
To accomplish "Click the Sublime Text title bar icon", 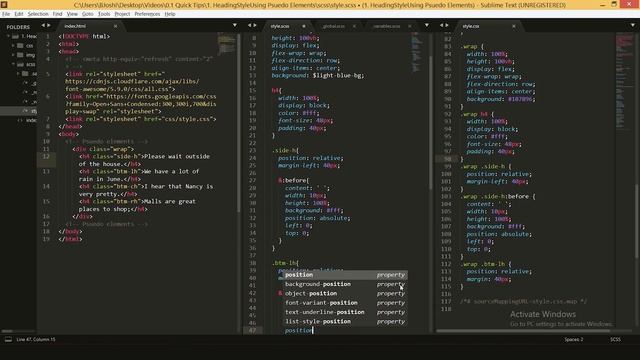I will (4, 4).
